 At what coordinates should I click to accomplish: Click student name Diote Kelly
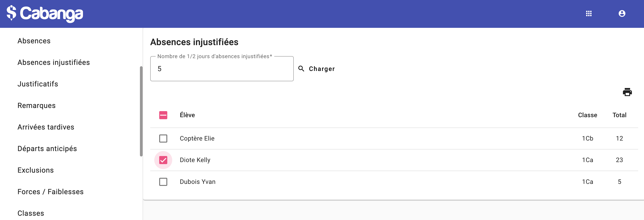click(195, 160)
